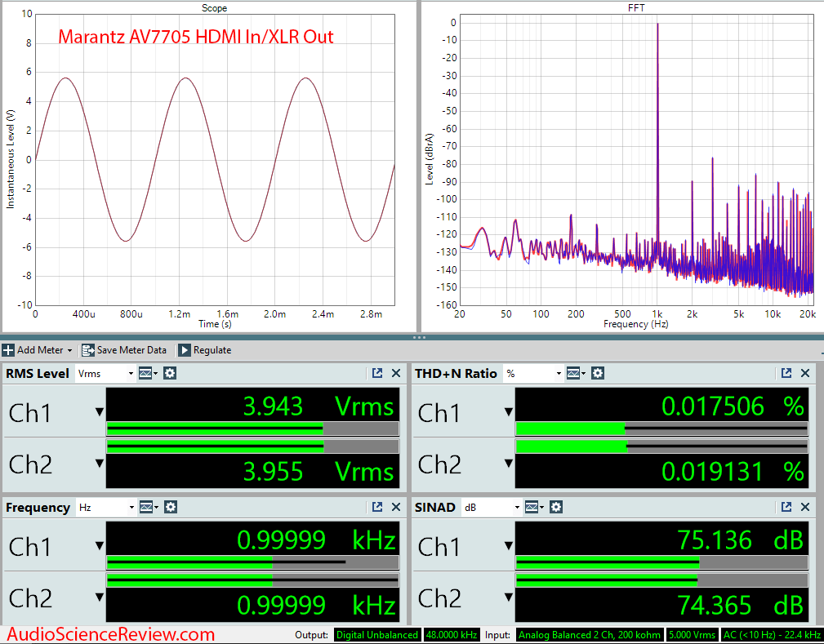Click the Regulate play icon
Viewport: 824px width, 644px height.
pyautogui.click(x=184, y=350)
